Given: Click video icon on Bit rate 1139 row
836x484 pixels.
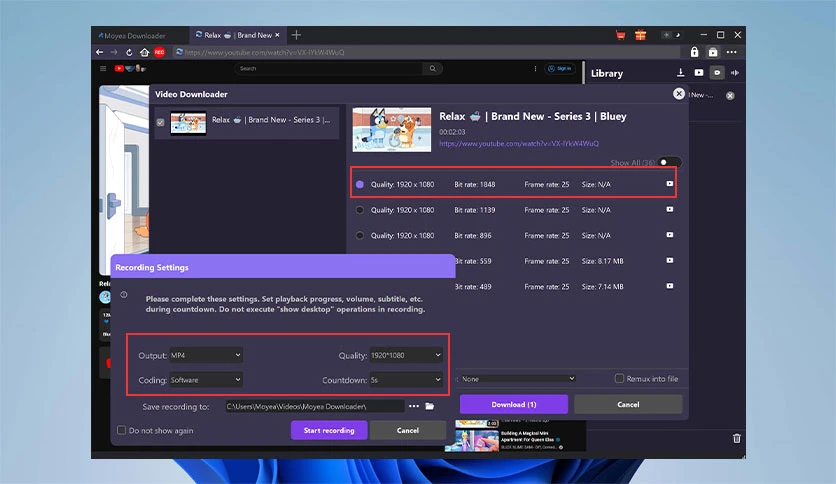Looking at the screenshot, I should point(670,209).
